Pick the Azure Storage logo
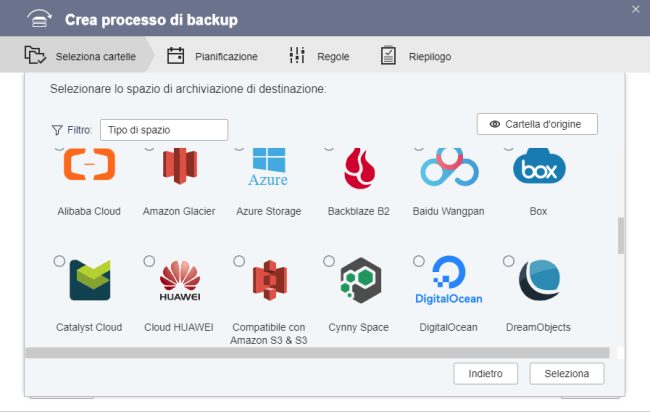The height and width of the screenshot is (412, 650). point(269,167)
